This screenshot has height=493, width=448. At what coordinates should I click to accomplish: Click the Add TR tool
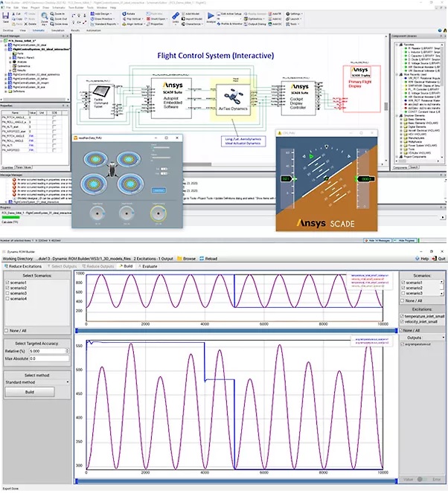point(275,14)
